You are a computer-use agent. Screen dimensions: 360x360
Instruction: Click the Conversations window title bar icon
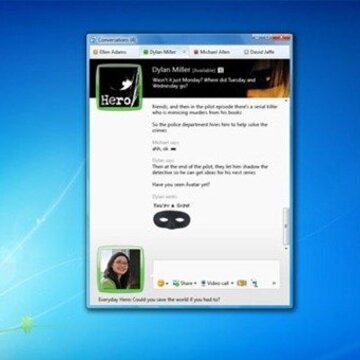coord(93,40)
